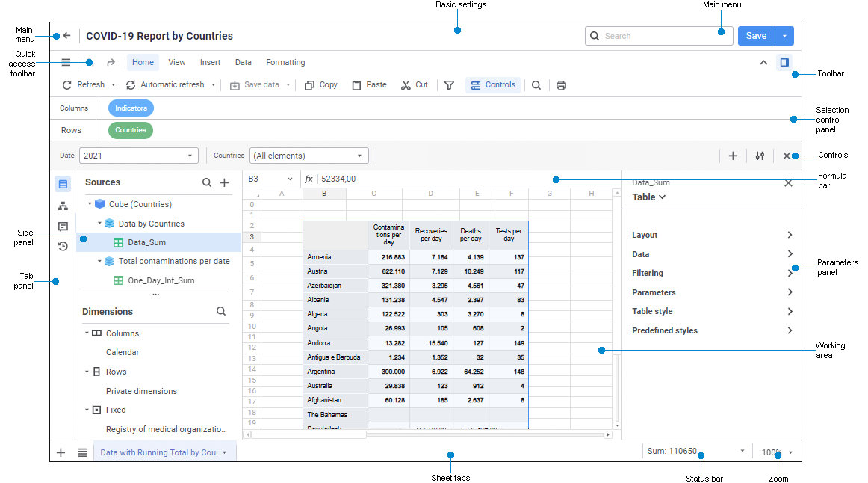Collapse the ribbon with the chevron
This screenshot has height=483, width=868.
[x=763, y=63]
